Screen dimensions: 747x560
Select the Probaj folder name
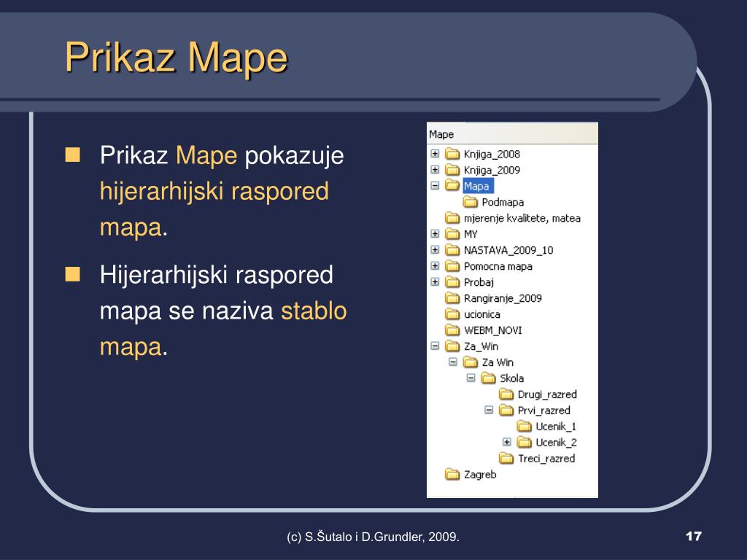479,282
